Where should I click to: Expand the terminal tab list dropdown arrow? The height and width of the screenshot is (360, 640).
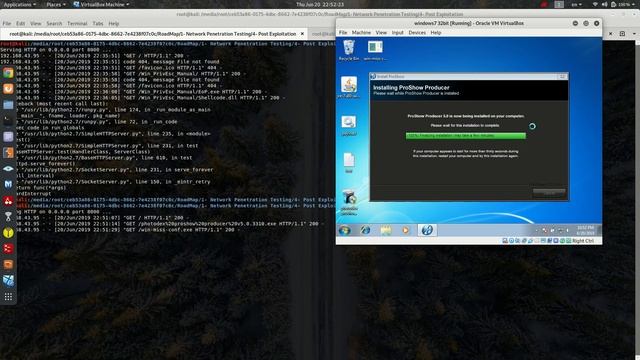tap(634, 34)
